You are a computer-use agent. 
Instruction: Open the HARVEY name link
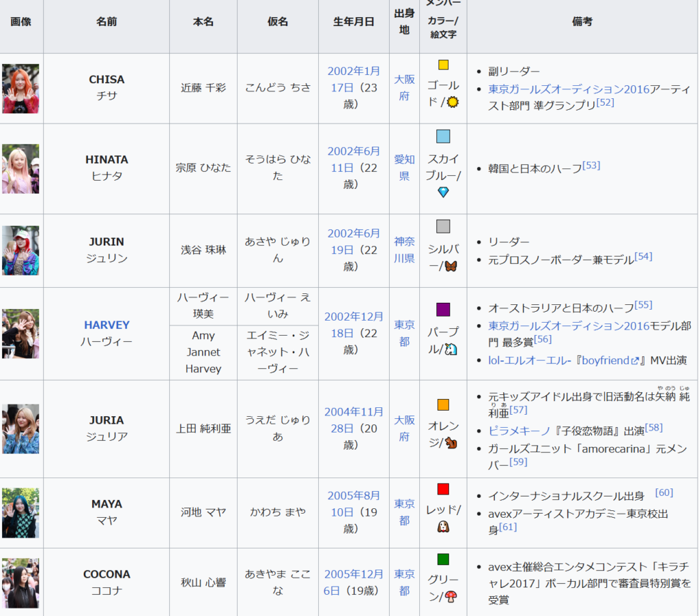(x=106, y=325)
